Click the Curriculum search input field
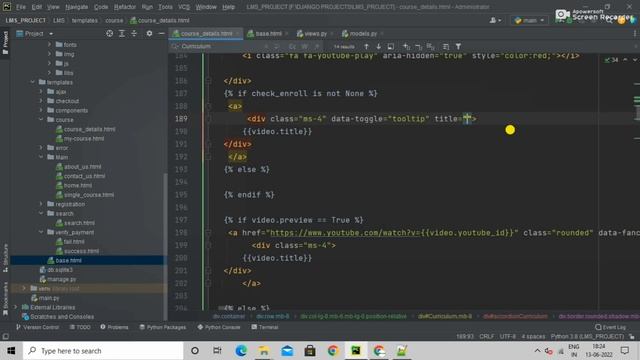Screen dimensions: 640x360 click(220, 47)
